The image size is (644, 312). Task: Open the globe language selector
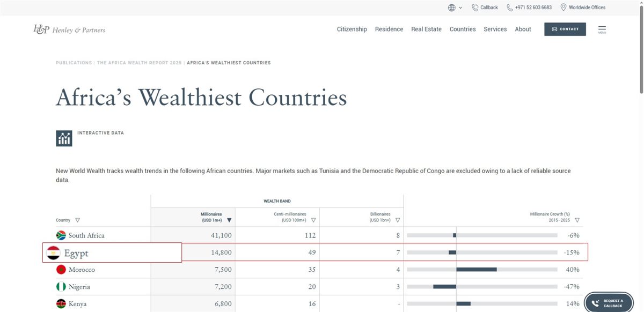455,8
